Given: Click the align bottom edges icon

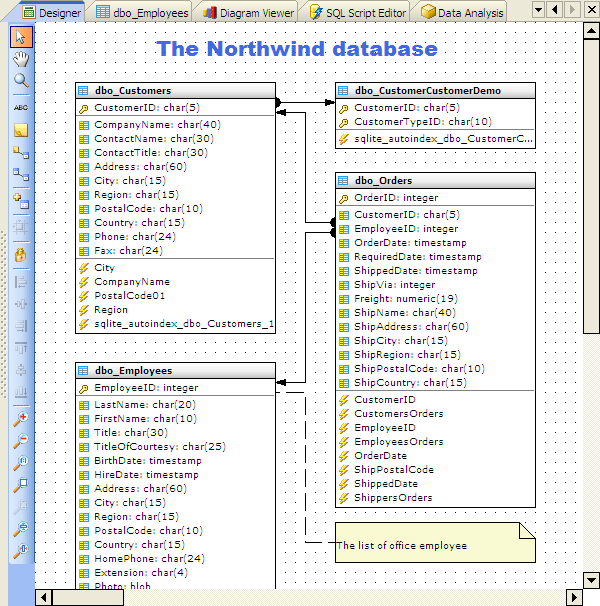Looking at the screenshot, I should coord(21,392).
